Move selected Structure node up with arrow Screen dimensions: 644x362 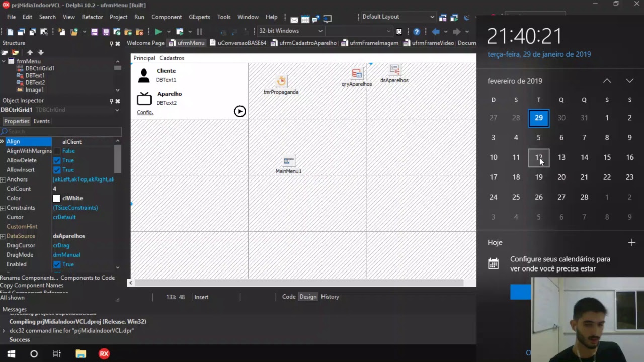point(30,52)
